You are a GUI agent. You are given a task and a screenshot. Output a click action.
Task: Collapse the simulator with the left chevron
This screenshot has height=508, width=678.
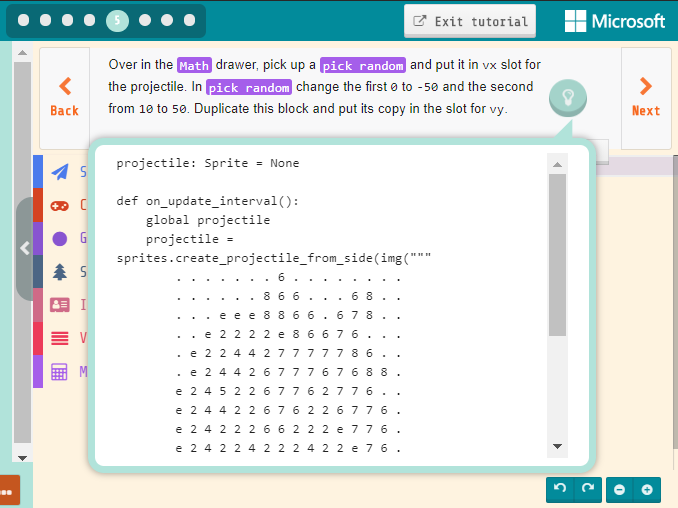pos(25,248)
